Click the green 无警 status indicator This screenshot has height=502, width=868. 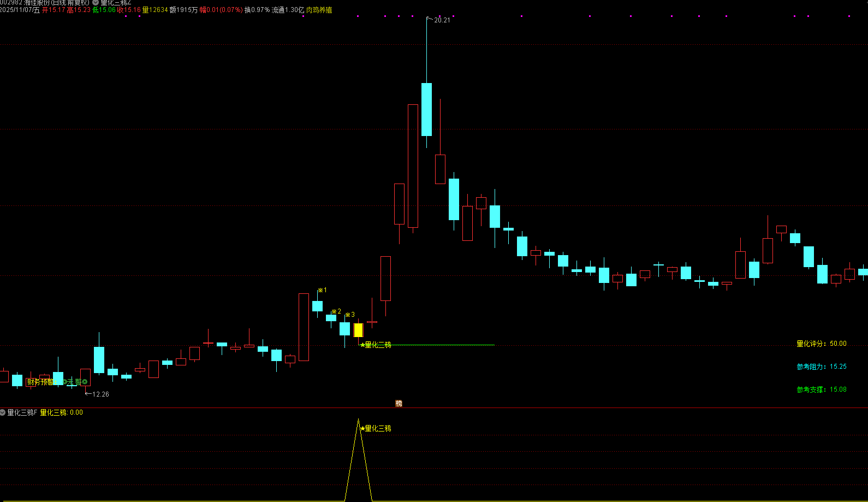click(75, 382)
